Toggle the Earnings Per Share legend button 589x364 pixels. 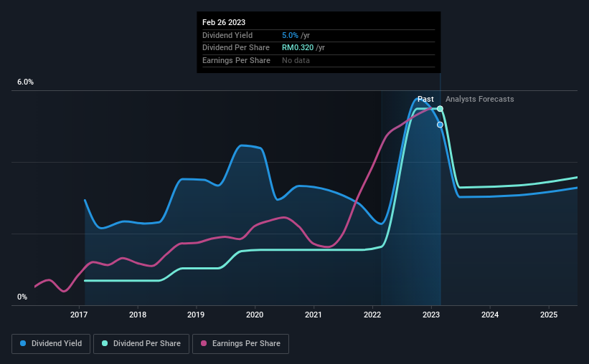(240, 344)
